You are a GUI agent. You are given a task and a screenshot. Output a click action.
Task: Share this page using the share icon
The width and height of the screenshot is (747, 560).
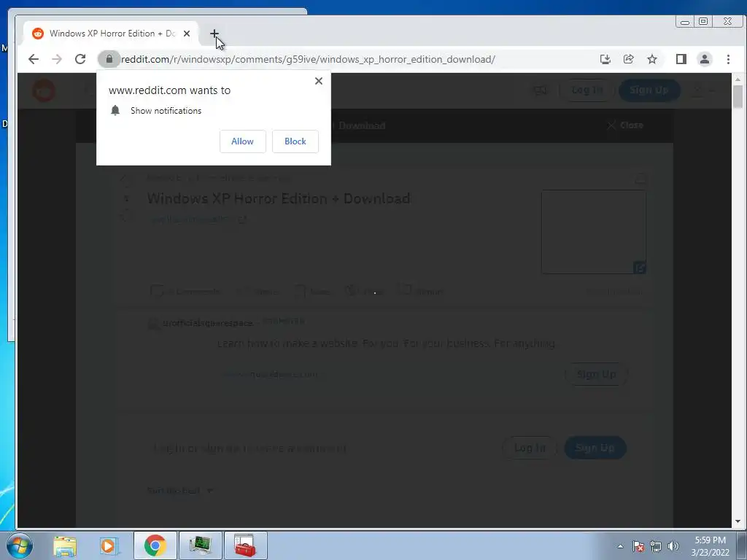(628, 59)
